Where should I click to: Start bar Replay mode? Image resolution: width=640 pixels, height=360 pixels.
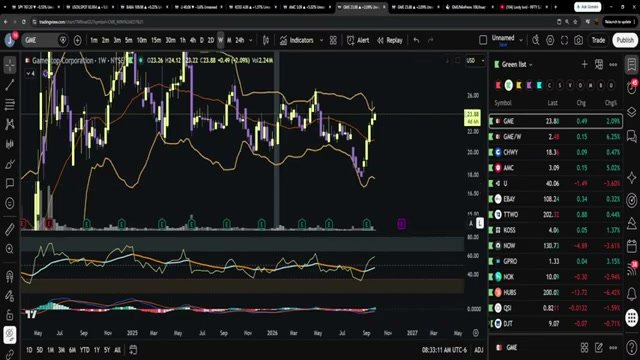[390, 40]
